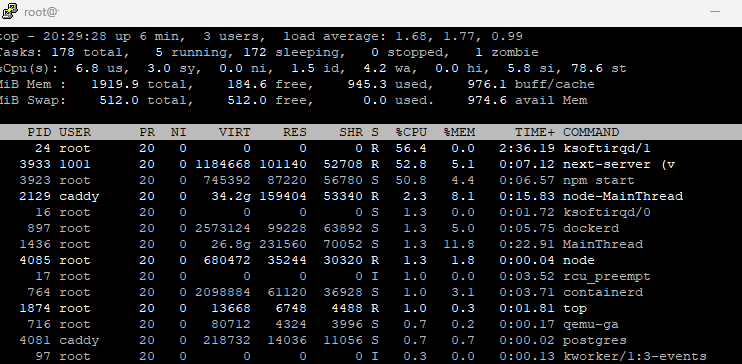
Task: Select the qemu-ga process name
Action: point(591,324)
